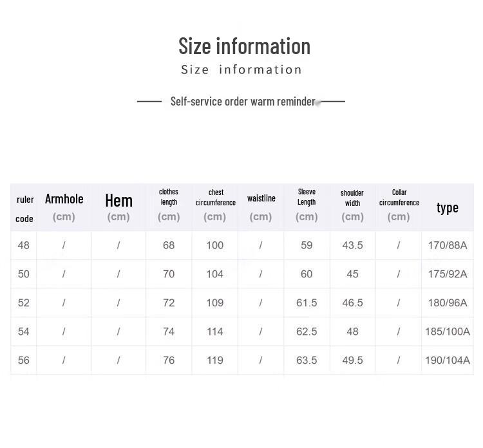Screen dimensions: 483x448
Task: Select the 'Armhole' column header
Action: pos(64,207)
